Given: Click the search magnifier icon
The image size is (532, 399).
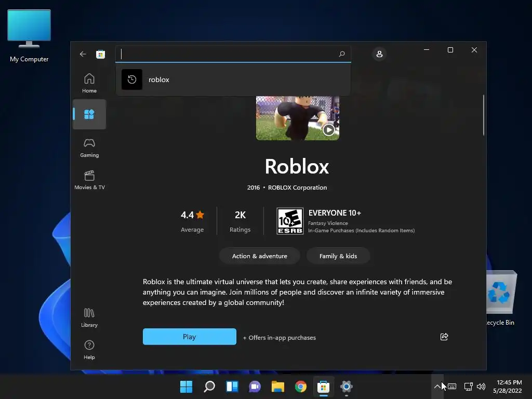Looking at the screenshot, I should (x=342, y=54).
